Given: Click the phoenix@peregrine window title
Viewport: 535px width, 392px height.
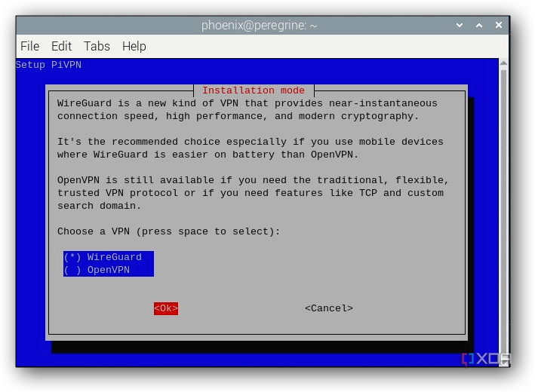Looking at the screenshot, I should tap(259, 26).
